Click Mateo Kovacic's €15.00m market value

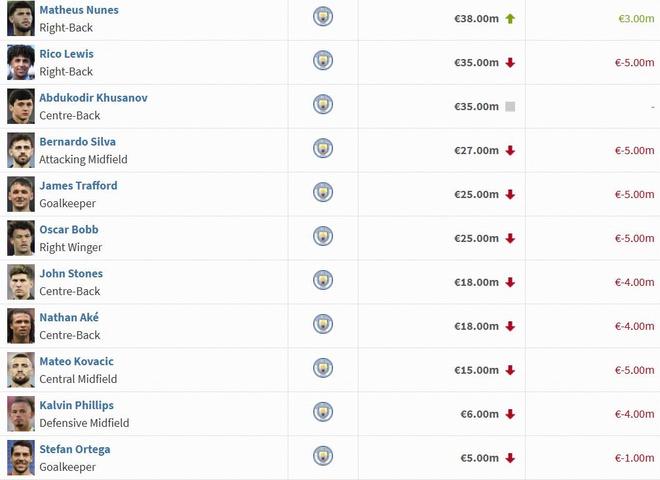[x=476, y=370]
